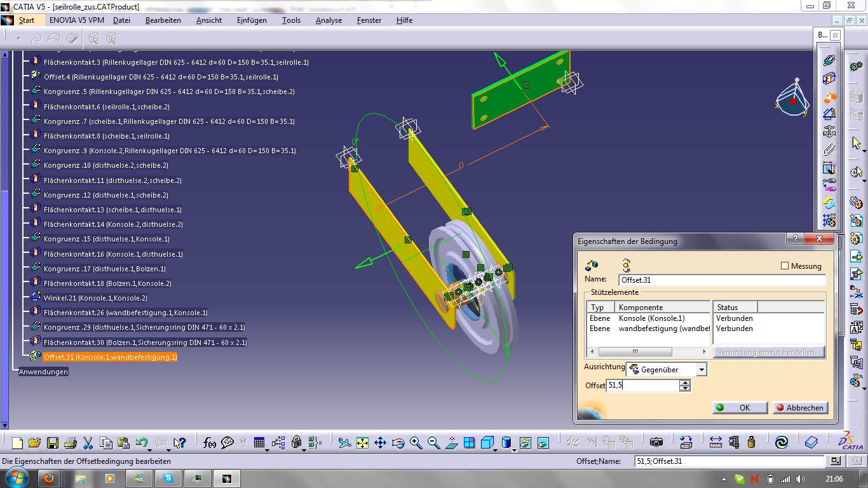Image resolution: width=868 pixels, height=488 pixels.
Task: Open the Datei menu
Action: click(x=121, y=20)
